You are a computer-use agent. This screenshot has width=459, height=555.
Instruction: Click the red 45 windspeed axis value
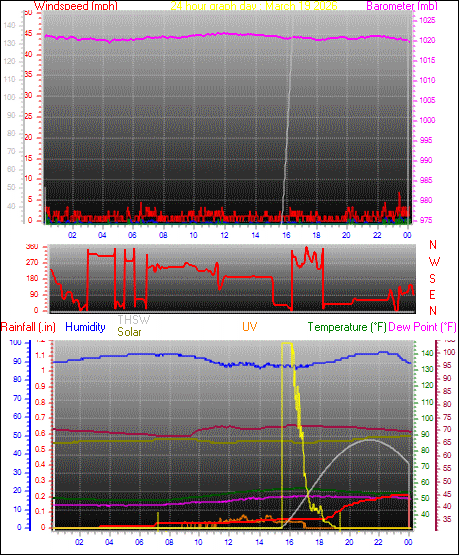[28, 34]
